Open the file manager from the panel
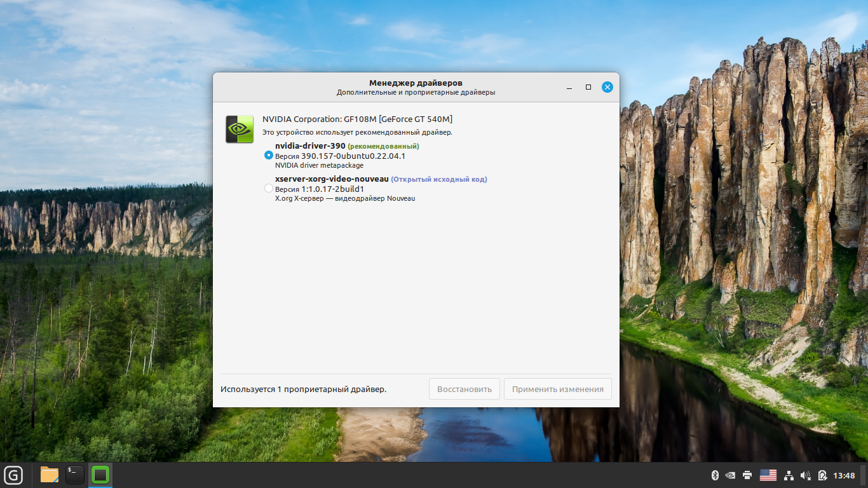The width and height of the screenshot is (868, 488). pyautogui.click(x=50, y=475)
